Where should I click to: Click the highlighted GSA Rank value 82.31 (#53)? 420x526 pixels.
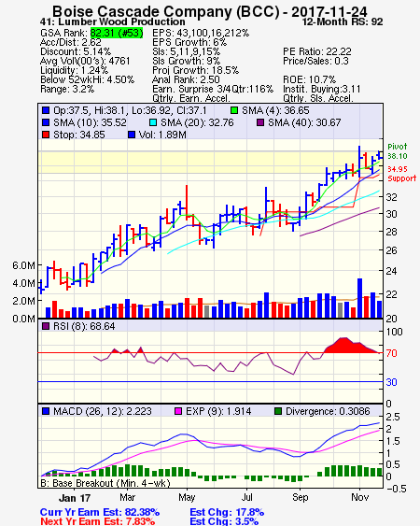(117, 33)
